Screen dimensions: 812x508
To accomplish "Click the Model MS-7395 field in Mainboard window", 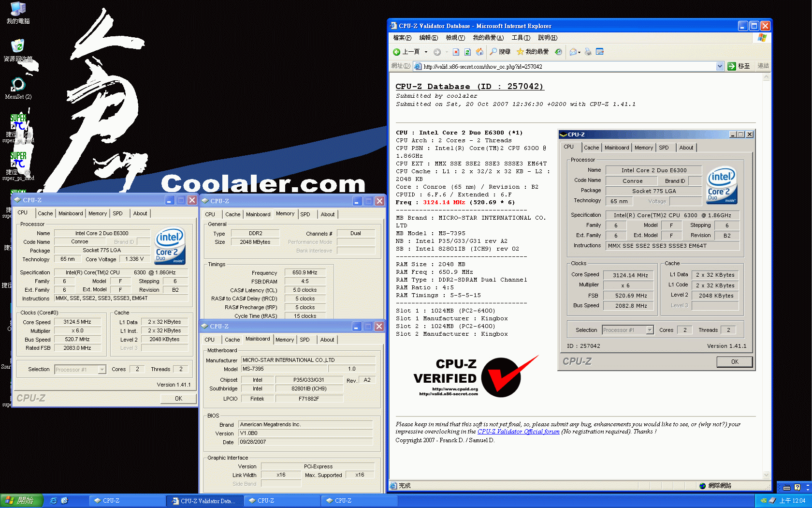I will pos(284,369).
